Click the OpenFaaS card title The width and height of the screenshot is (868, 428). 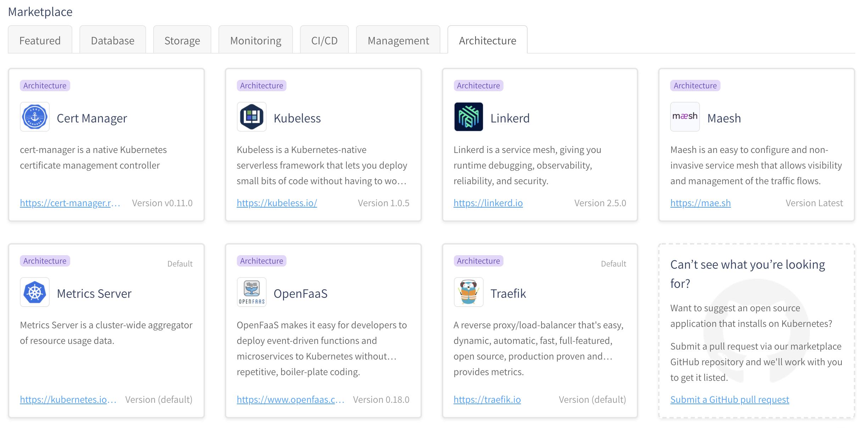(300, 293)
